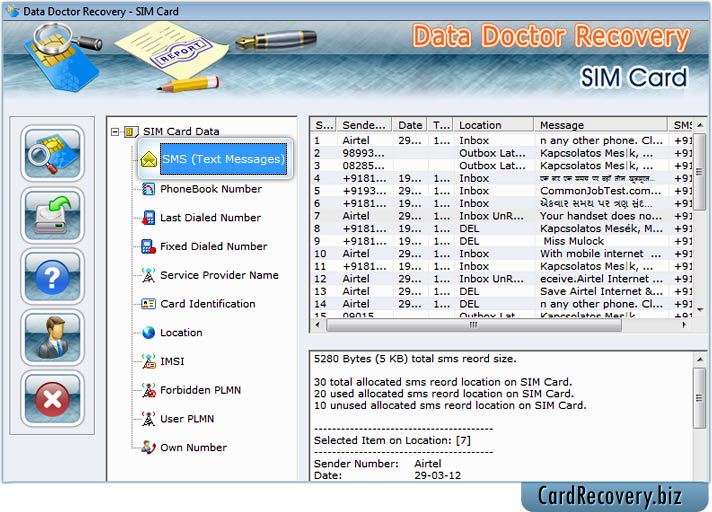The width and height of the screenshot is (712, 512).
Task: Sort by the Sende... column header
Action: click(x=364, y=125)
